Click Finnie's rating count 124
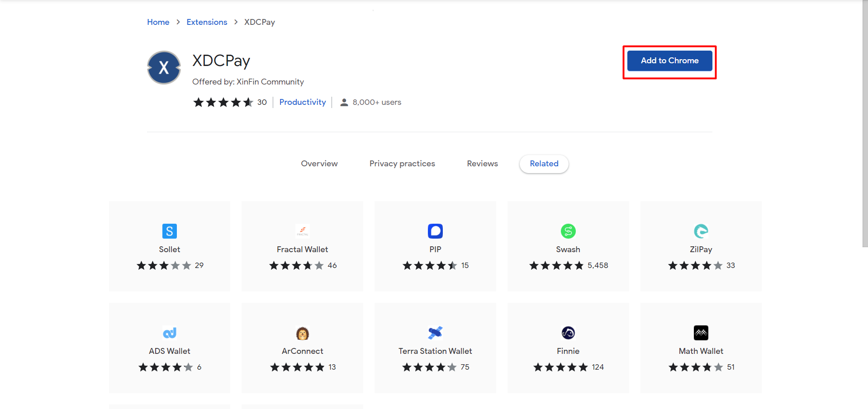The image size is (868, 409). [598, 367]
